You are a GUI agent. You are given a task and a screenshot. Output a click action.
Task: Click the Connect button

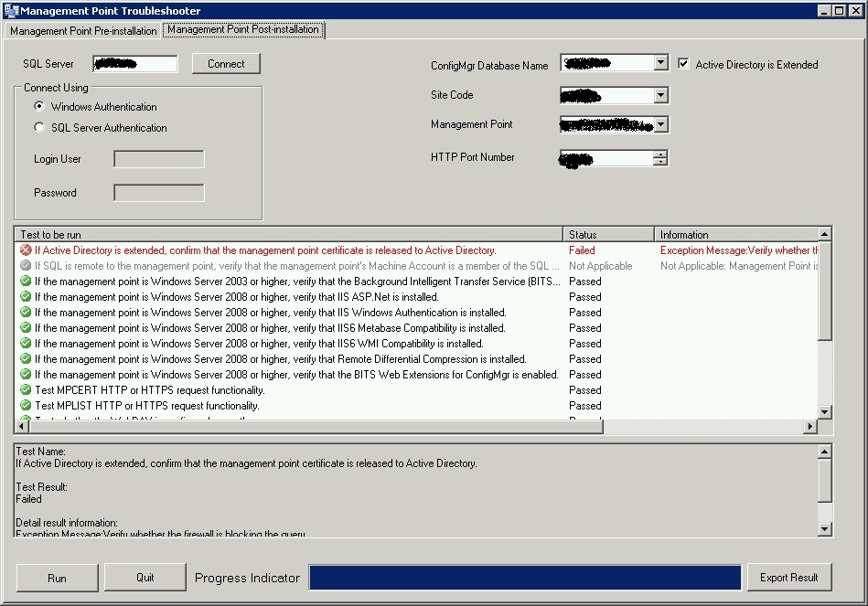tap(226, 64)
